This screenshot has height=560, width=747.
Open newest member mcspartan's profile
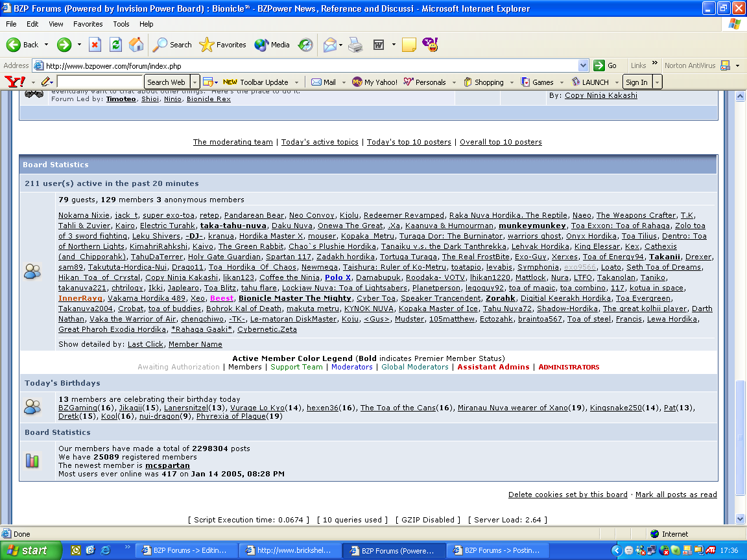click(167, 466)
